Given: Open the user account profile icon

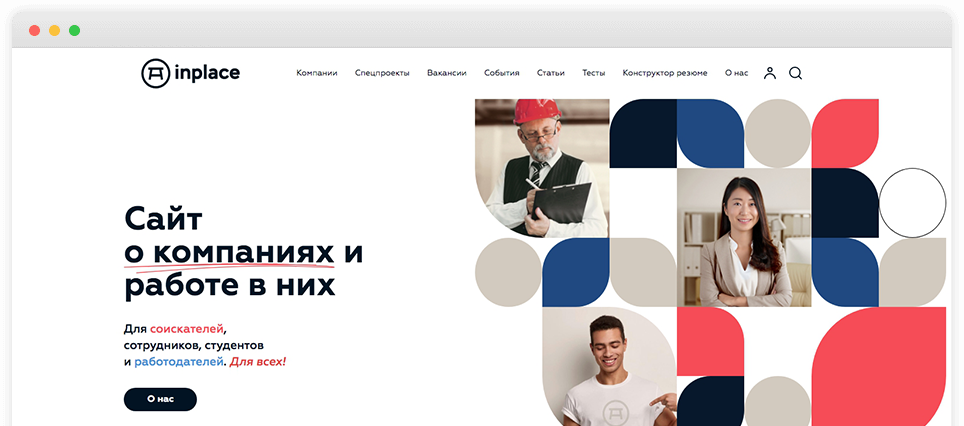Looking at the screenshot, I should 770,73.
